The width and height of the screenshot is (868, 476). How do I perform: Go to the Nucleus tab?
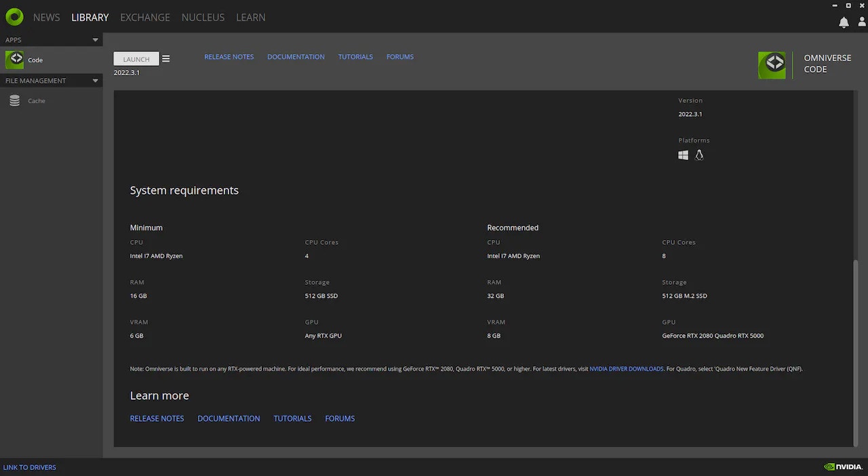[x=203, y=17]
